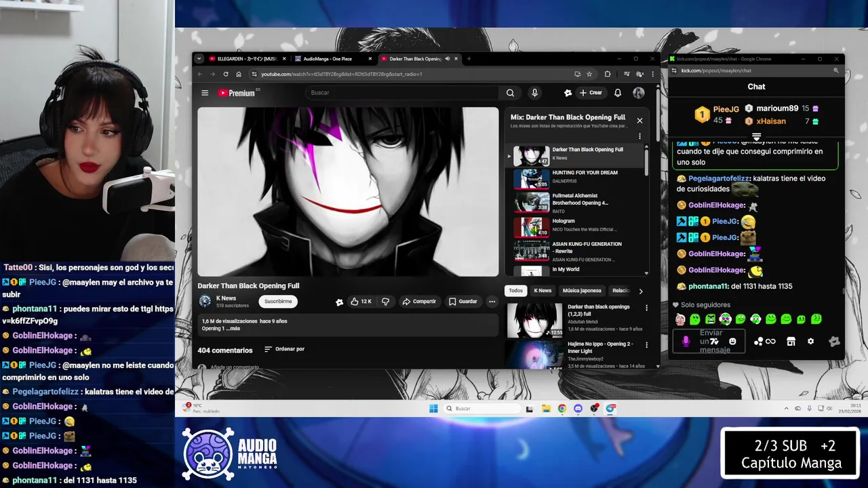Open Kick emoji picker smiley

(732, 342)
